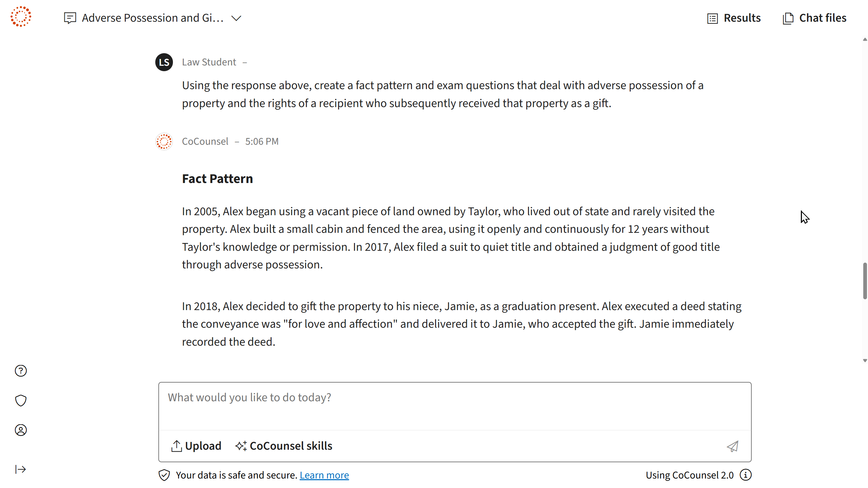This screenshot has height=488, width=868.
Task: Click the chat bubble icon beside title
Action: pyautogui.click(x=70, y=18)
